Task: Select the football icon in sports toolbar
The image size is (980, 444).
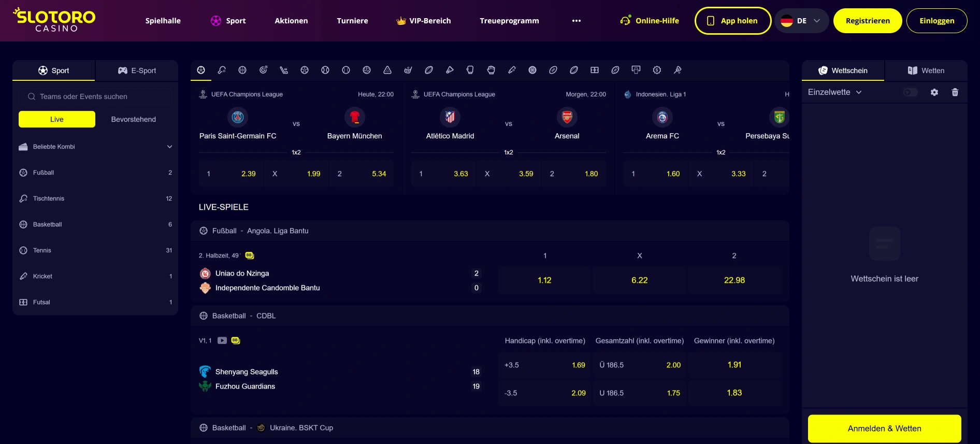Action: click(201, 70)
